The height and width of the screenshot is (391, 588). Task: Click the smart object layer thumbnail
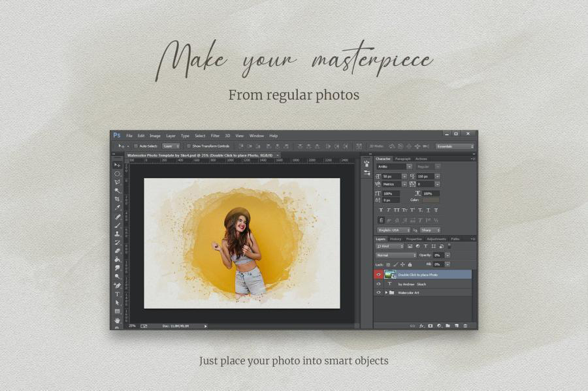tap(389, 275)
